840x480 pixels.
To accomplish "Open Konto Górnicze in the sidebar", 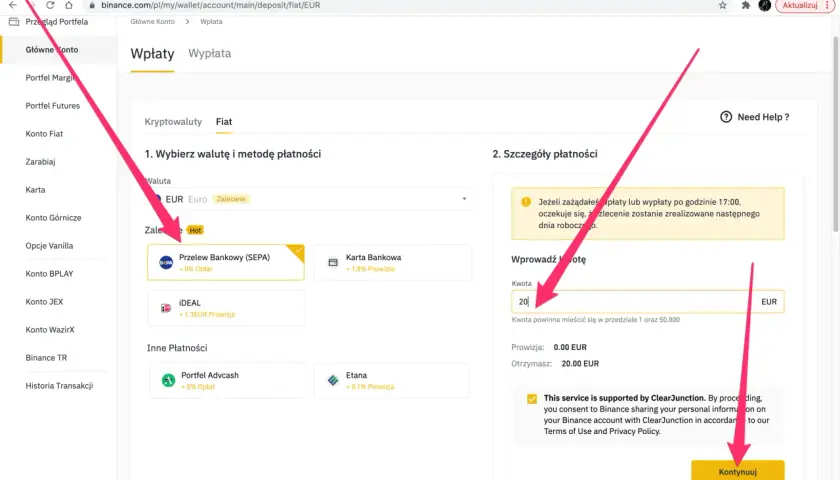I will [53, 218].
